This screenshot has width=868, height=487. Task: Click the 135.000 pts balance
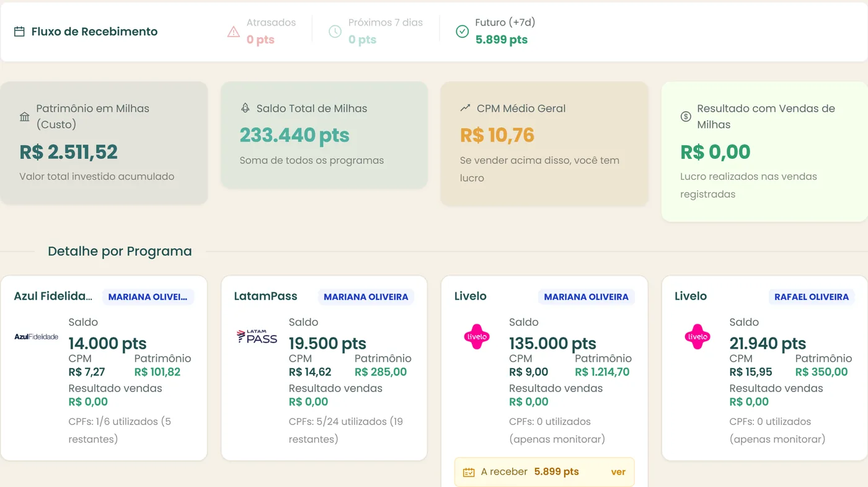coord(552,344)
